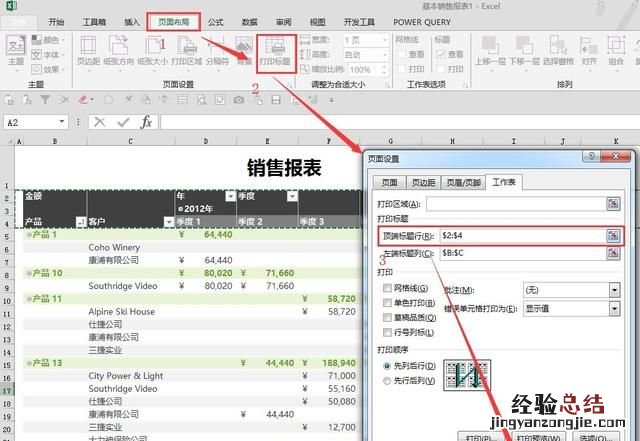This screenshot has width=640, height=441.
Task: Check the 单色打印 option
Action: click(x=388, y=302)
